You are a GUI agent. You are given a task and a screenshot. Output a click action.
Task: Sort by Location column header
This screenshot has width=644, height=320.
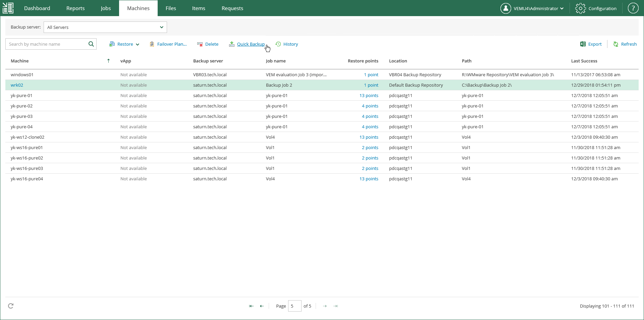[398, 61]
